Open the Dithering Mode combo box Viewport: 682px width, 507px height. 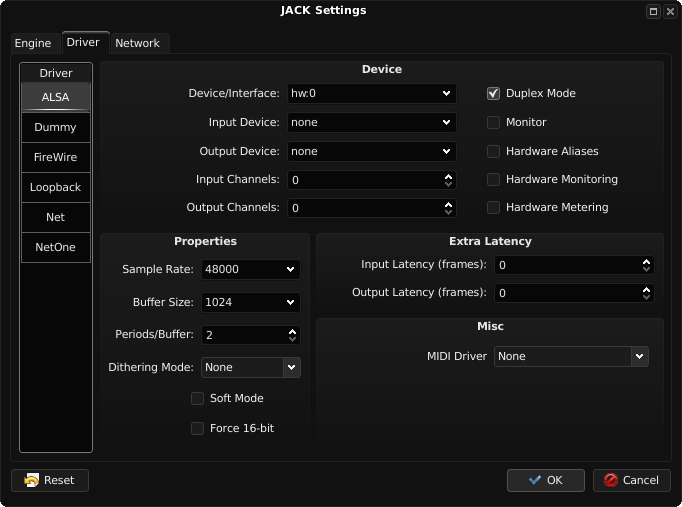251,367
